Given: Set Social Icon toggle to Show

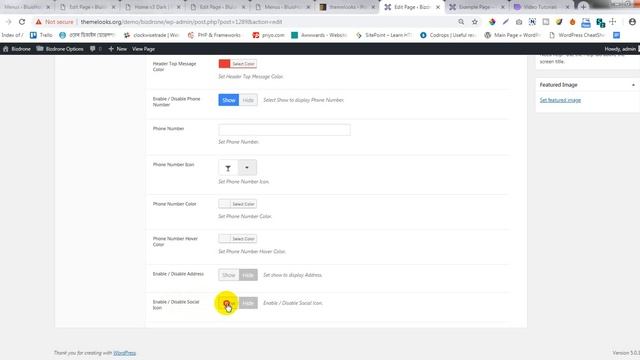Looking at the screenshot, I should click(229, 303).
